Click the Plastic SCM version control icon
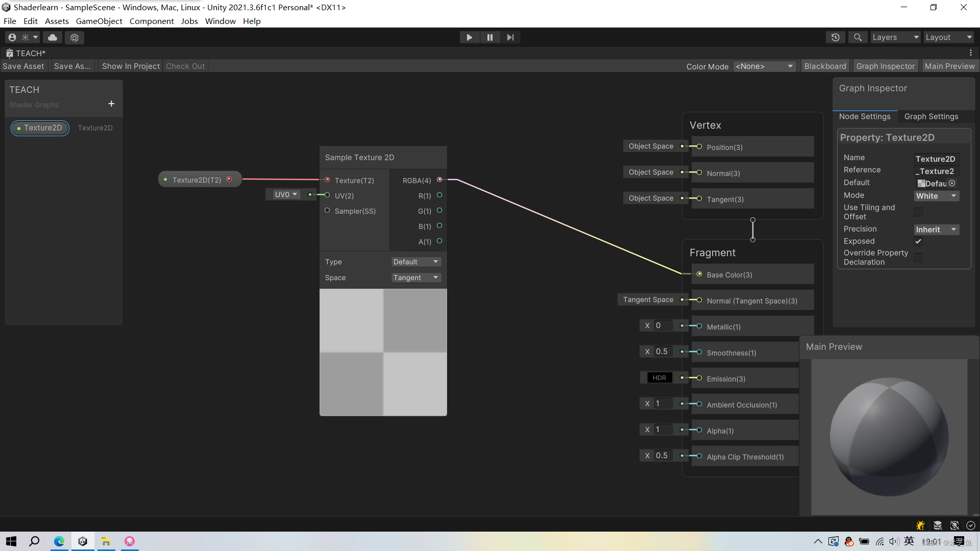Image resolution: width=980 pixels, height=551 pixels. point(74,37)
